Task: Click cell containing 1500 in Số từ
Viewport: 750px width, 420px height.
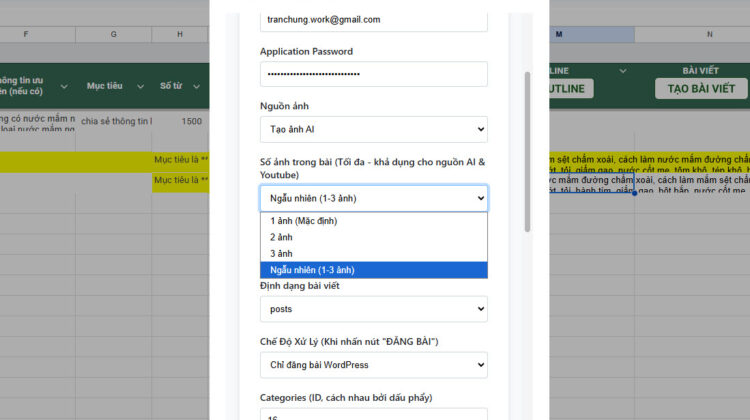Action: point(190,121)
